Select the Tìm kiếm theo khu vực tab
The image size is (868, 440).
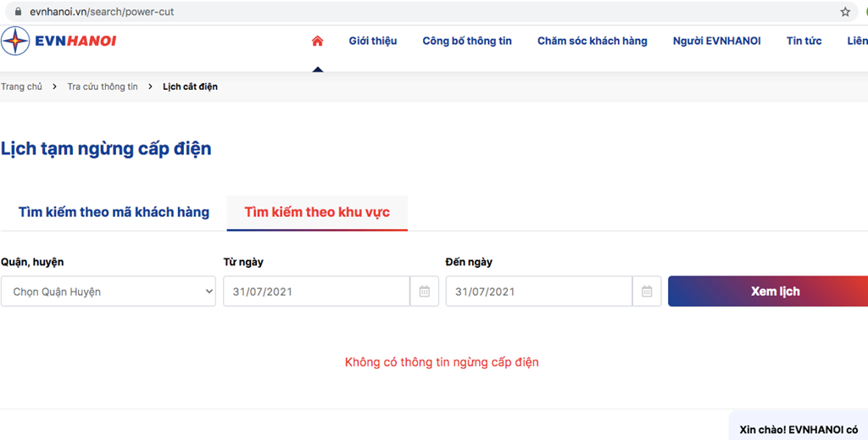tap(317, 213)
